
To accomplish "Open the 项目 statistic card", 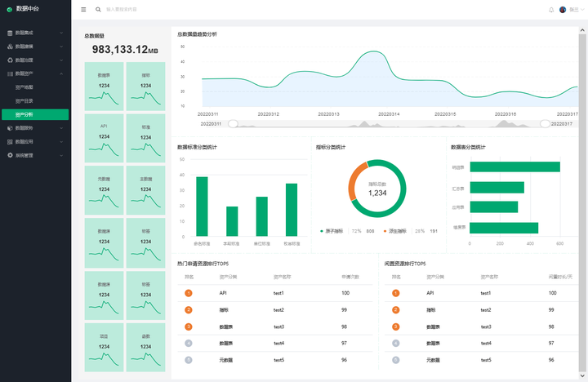I will pos(104,348).
